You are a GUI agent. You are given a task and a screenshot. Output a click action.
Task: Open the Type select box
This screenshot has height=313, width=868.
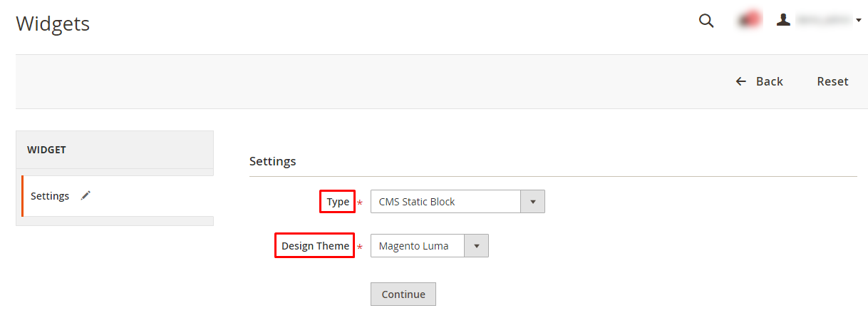point(458,202)
